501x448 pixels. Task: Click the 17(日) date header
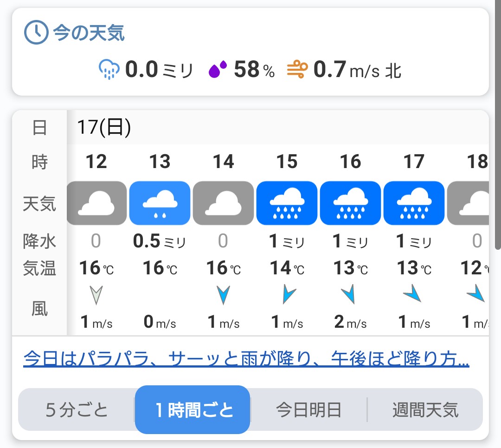tap(104, 127)
